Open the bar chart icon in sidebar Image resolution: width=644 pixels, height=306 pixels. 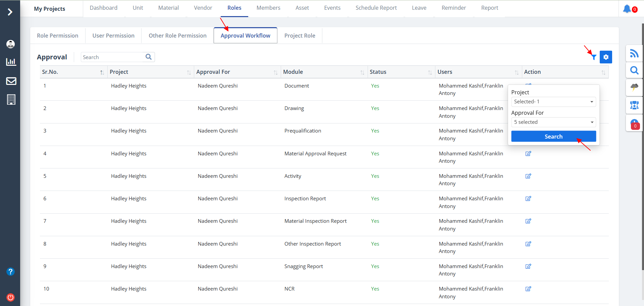point(11,62)
